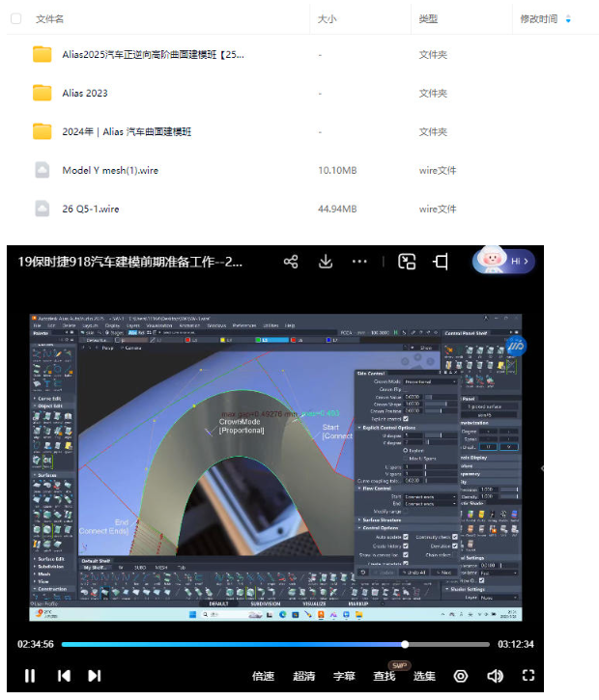Open the 倍速 playback speed menu

(x=263, y=676)
